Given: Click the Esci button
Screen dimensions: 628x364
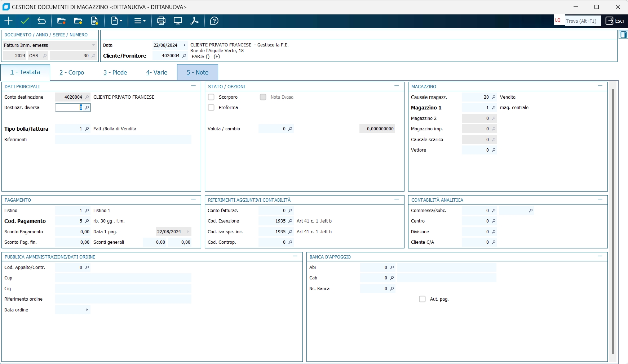Looking at the screenshot, I should (x=615, y=21).
